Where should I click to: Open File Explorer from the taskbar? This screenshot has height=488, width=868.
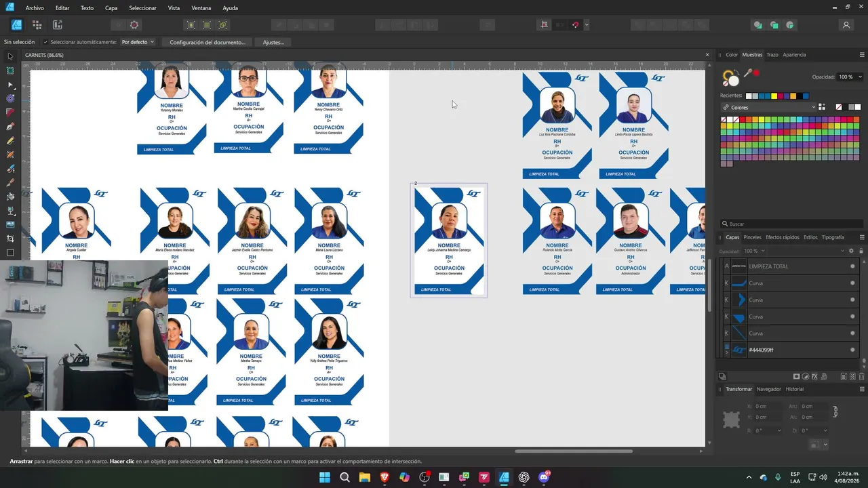[365, 477]
